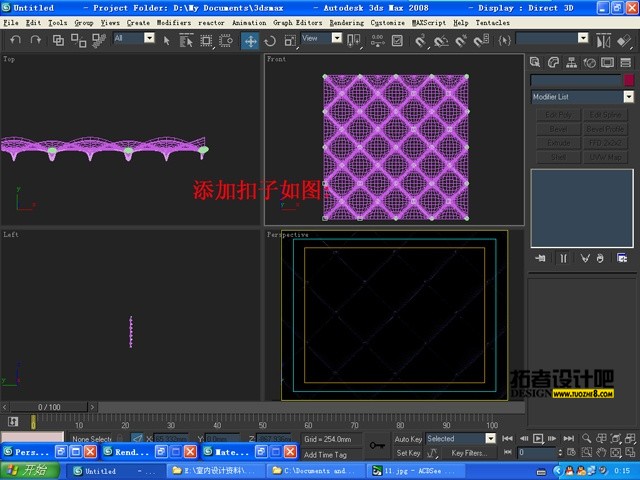Click the Bevel Profile modifier button
Screen dimensions: 640x480
(605, 129)
